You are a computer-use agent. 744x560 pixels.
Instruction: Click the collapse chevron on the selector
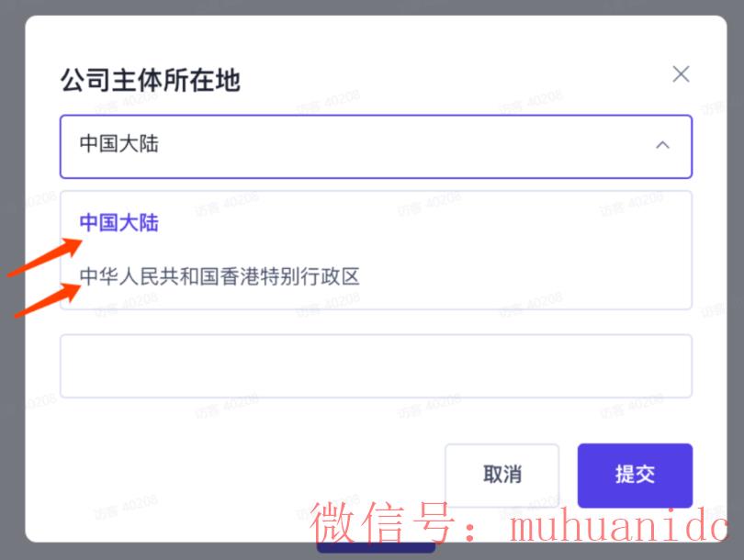(x=662, y=145)
